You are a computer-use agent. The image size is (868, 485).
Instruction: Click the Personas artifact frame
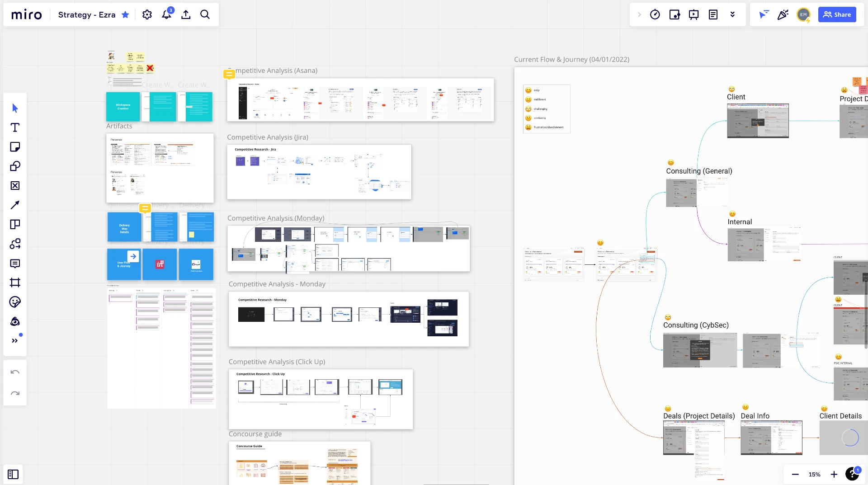(x=160, y=168)
